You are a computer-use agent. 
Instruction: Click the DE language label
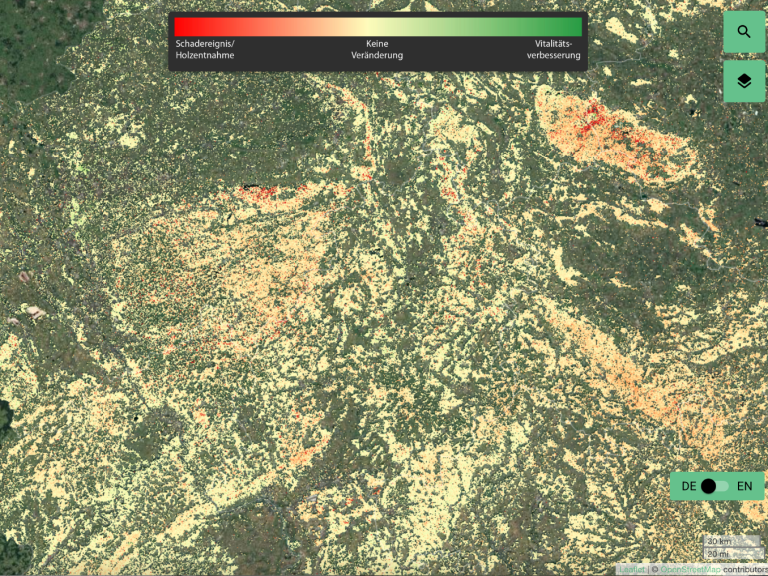click(689, 486)
